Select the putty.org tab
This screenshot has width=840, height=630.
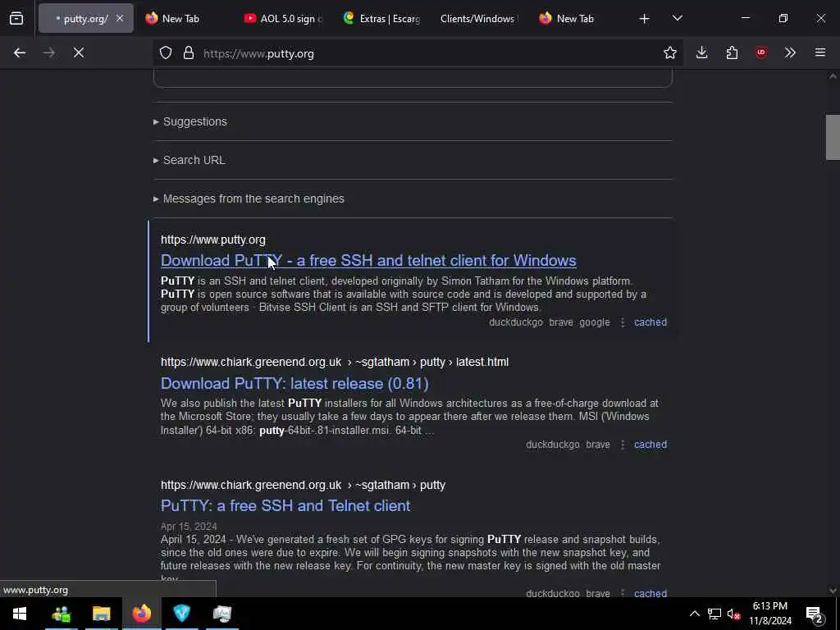pyautogui.click(x=84, y=18)
